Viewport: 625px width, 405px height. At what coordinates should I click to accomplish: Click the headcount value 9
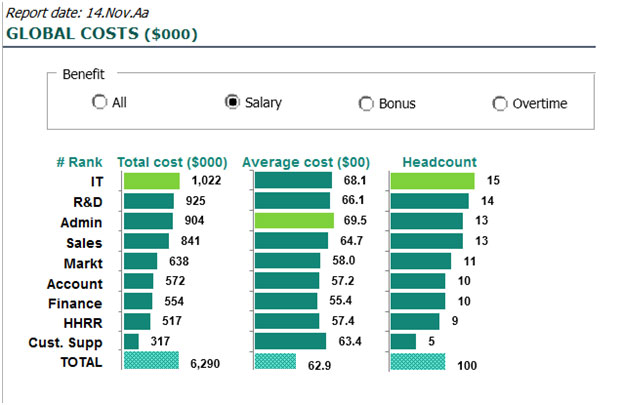[455, 320]
